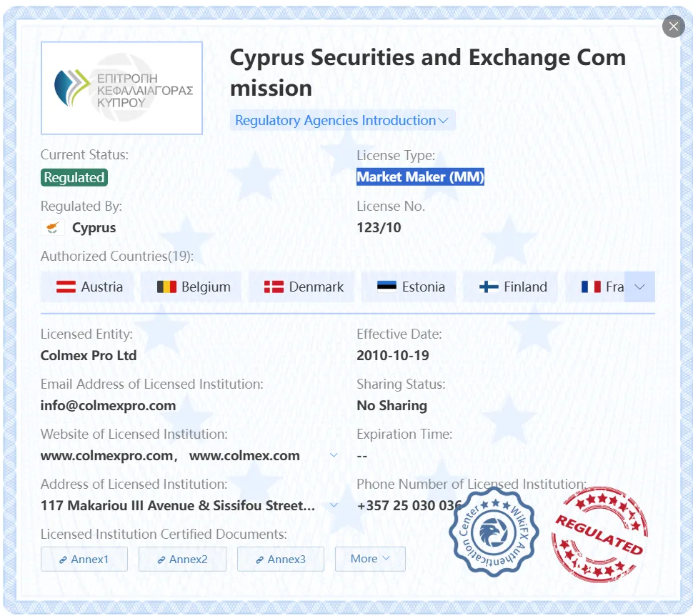
Task: Expand the full institution address
Action: 334,505
